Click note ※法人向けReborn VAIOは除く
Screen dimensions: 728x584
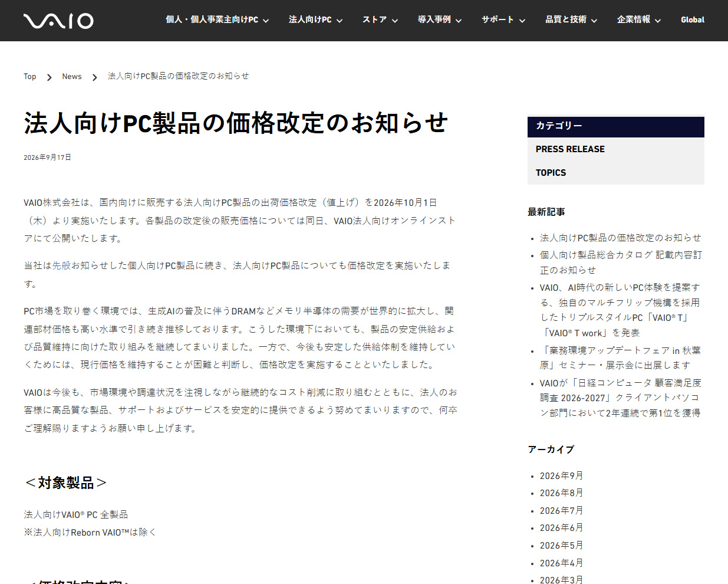click(x=90, y=532)
